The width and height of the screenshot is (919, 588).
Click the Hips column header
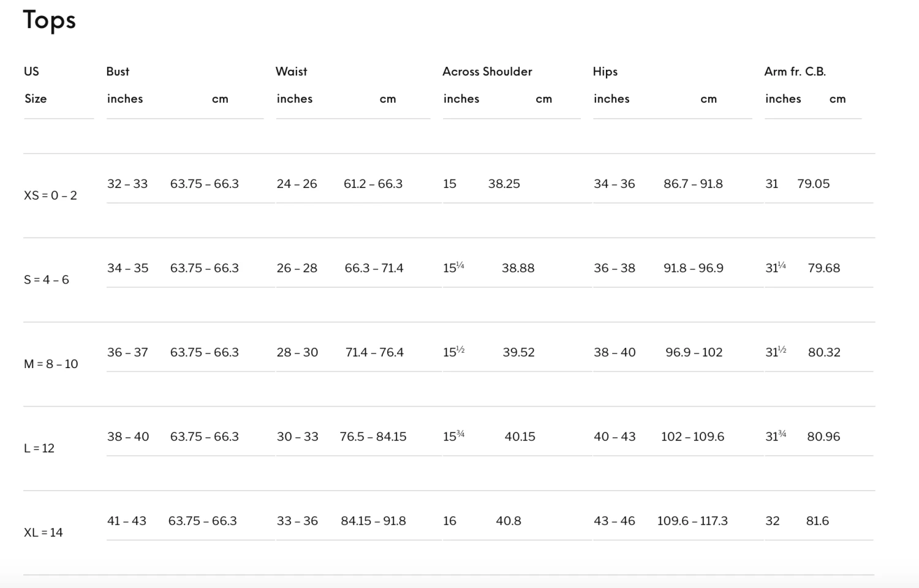(x=605, y=72)
